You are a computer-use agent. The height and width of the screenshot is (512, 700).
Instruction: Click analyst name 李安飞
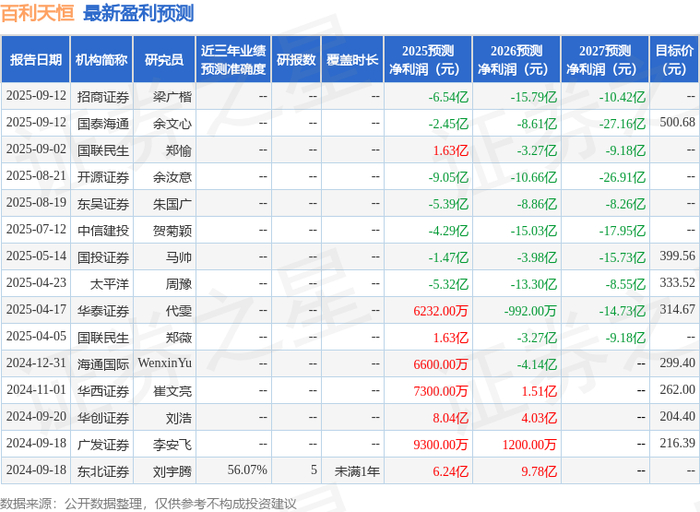point(172,445)
